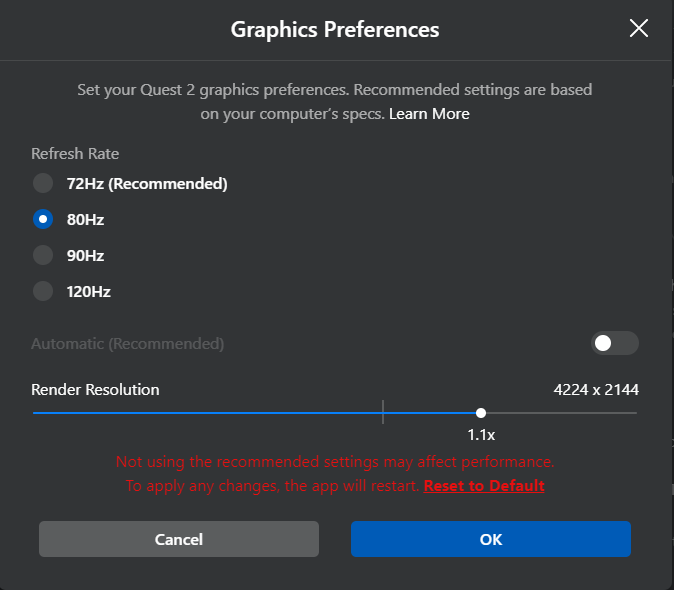Click the 4224 x 2144 resolution value

point(595,390)
